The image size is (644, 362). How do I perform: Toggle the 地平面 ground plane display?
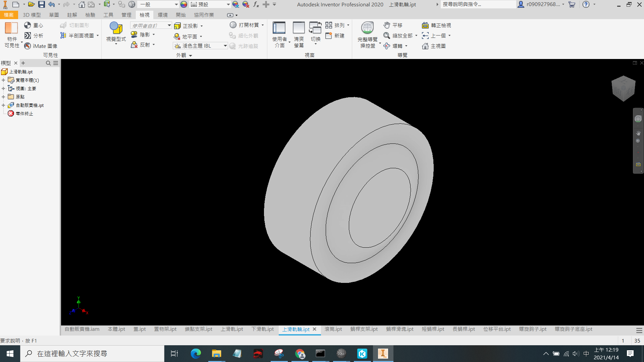(x=177, y=36)
